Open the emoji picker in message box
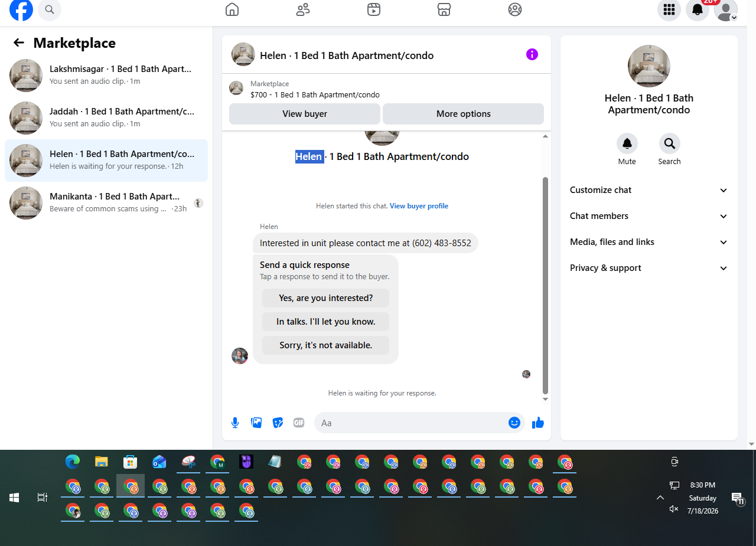Image resolution: width=756 pixels, height=546 pixels. pyautogui.click(x=514, y=423)
